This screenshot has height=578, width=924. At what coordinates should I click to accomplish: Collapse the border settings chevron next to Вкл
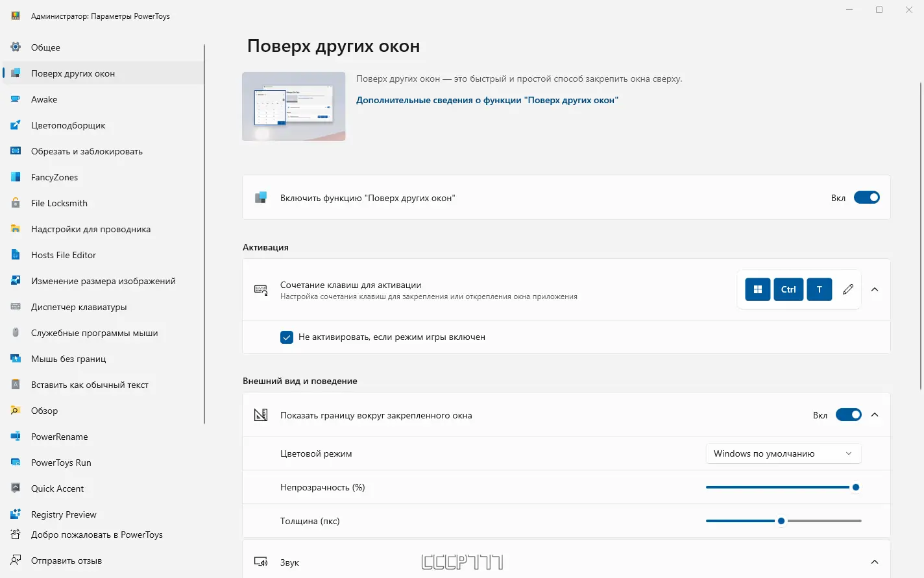875,415
